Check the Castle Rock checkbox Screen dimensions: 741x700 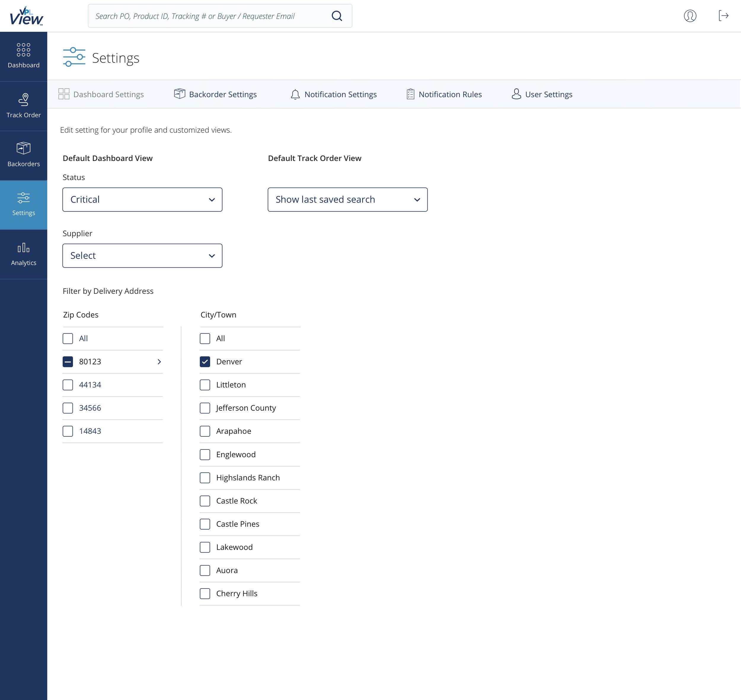pyautogui.click(x=205, y=501)
